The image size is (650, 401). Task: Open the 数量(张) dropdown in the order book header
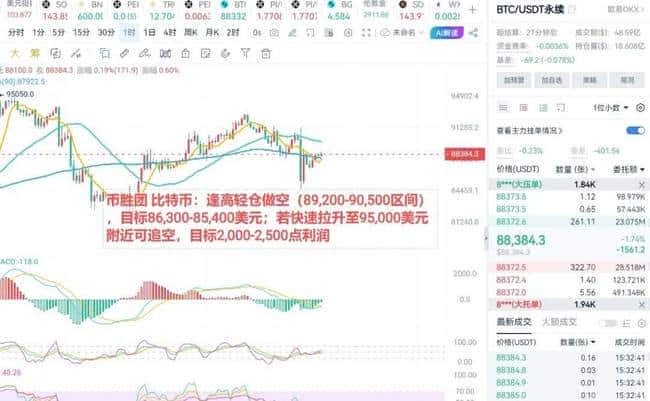pyautogui.click(x=575, y=169)
